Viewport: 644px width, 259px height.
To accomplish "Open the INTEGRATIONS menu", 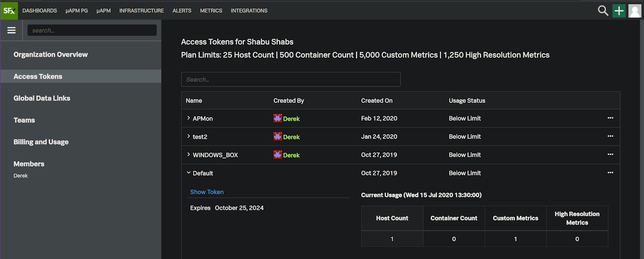I will tap(249, 10).
